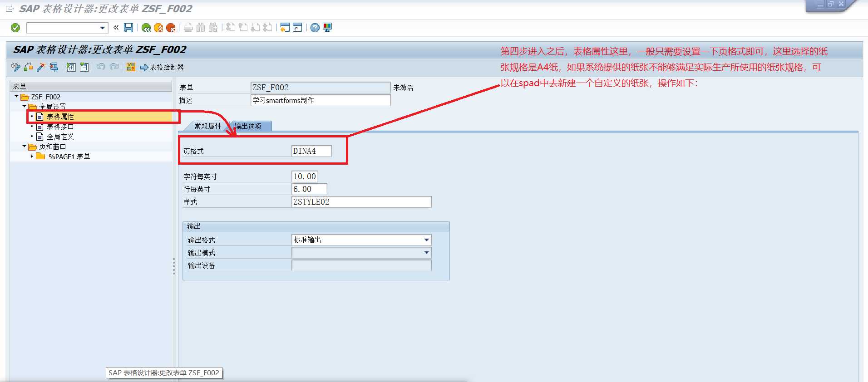Click the splitter handle between tree and details

(174, 266)
